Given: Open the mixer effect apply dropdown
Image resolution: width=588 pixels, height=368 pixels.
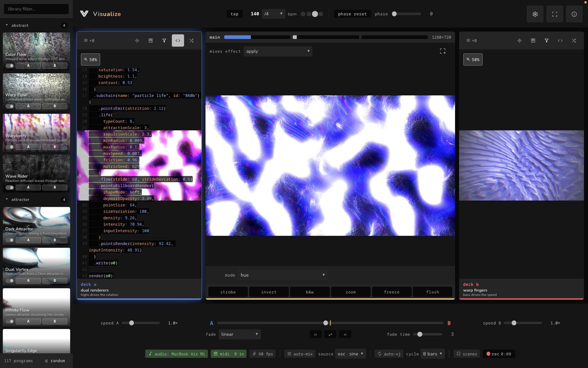Looking at the screenshot, I should 278,51.
